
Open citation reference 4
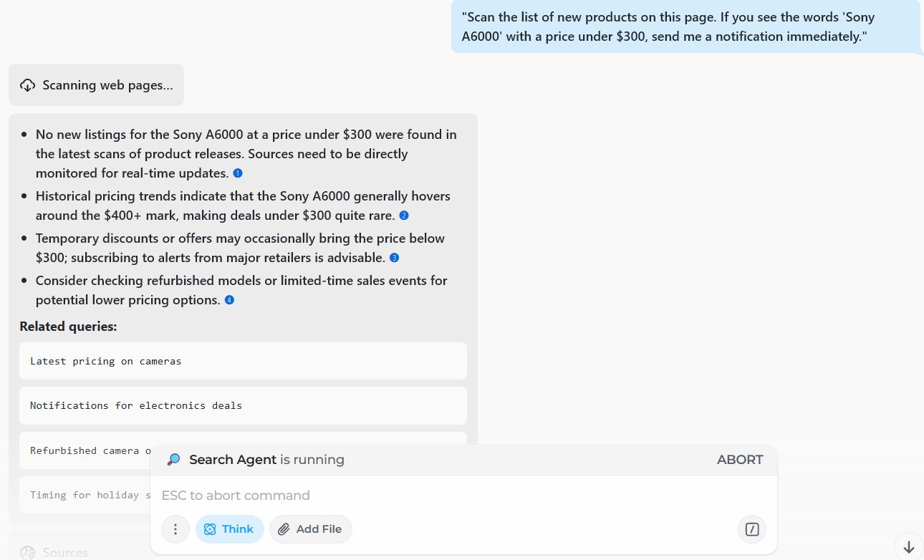click(x=229, y=300)
